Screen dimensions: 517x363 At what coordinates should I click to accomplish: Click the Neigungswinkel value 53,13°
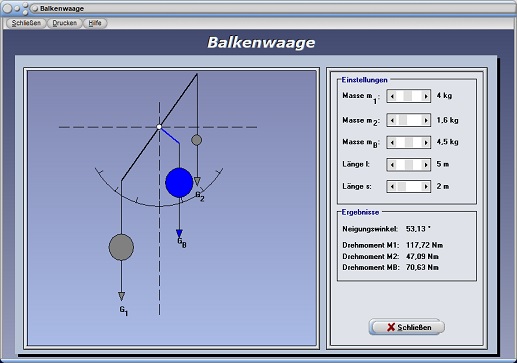[418, 229]
